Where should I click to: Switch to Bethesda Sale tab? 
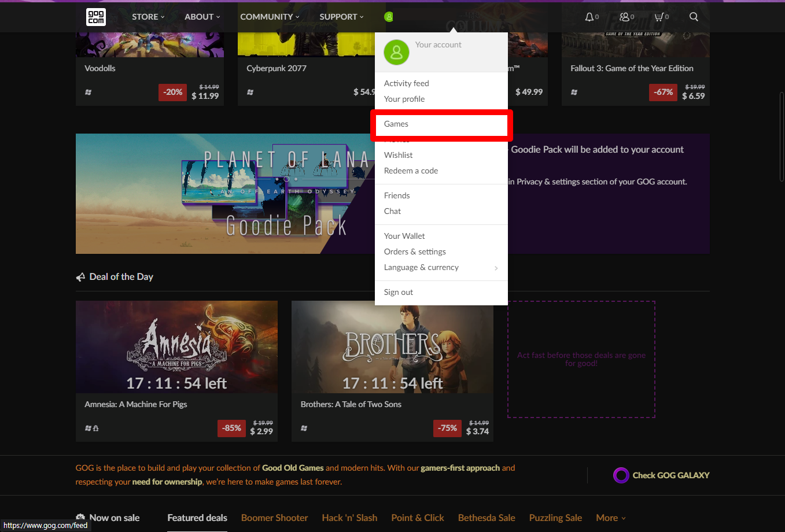pyautogui.click(x=487, y=518)
